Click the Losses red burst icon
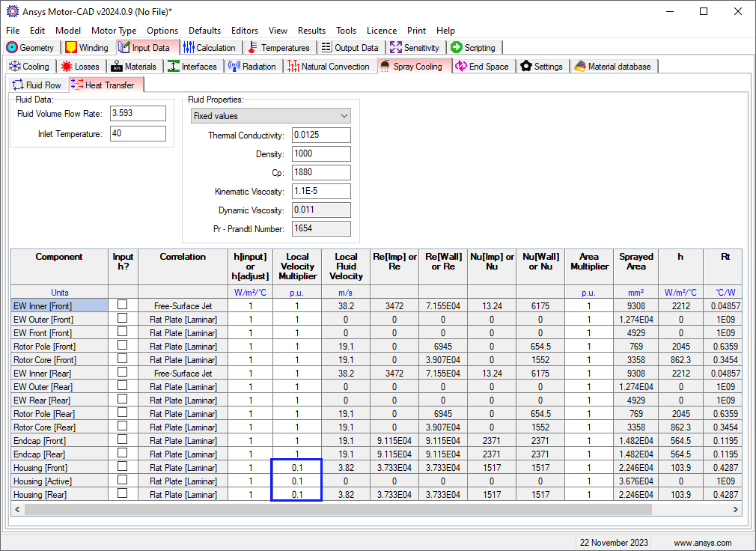Viewport: 756px width, 551px height. point(67,67)
